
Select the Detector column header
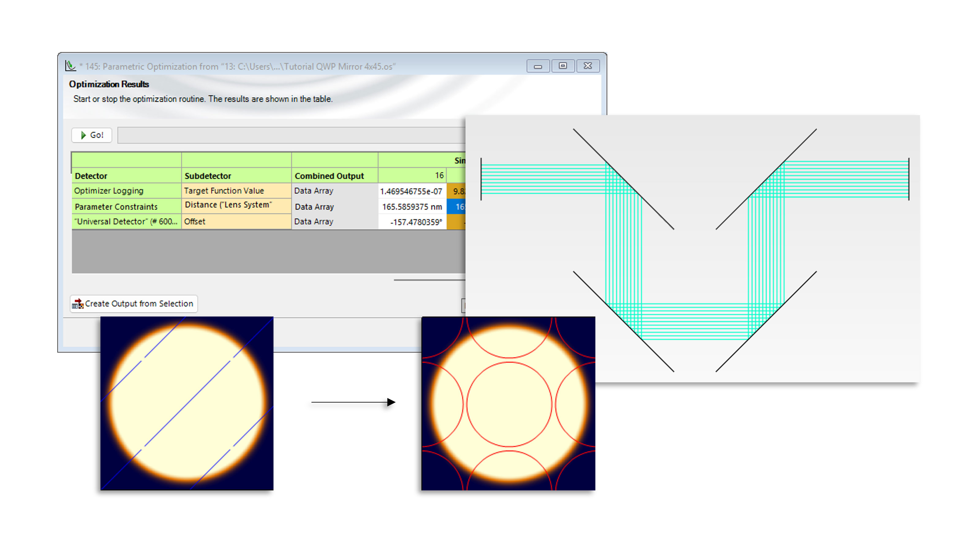tap(126, 176)
